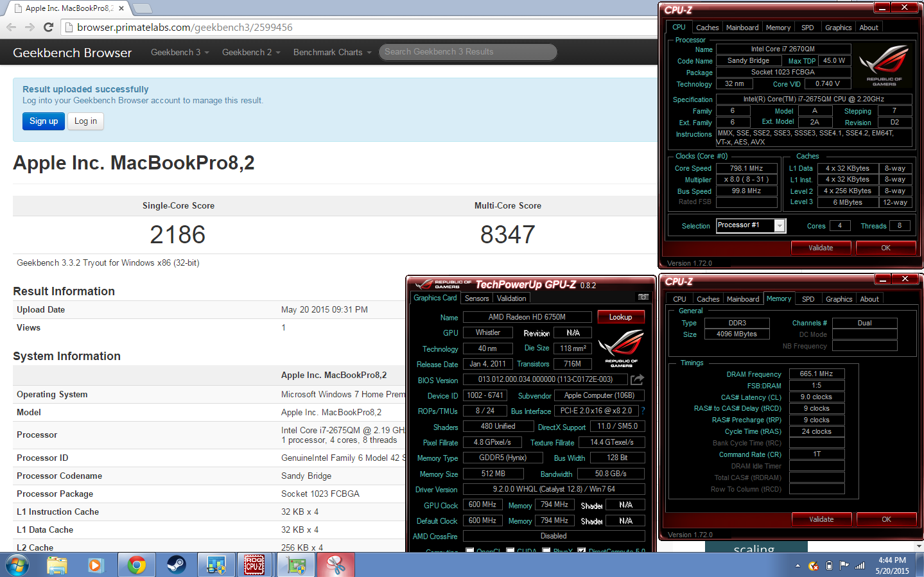This screenshot has height=577, width=924.
Task: Click the network signal bars tray icon
Action: [x=860, y=566]
